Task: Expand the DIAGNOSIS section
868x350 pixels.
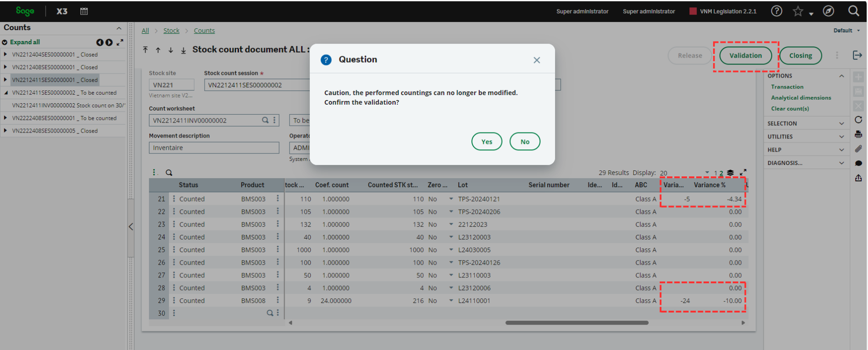Action: (842, 163)
